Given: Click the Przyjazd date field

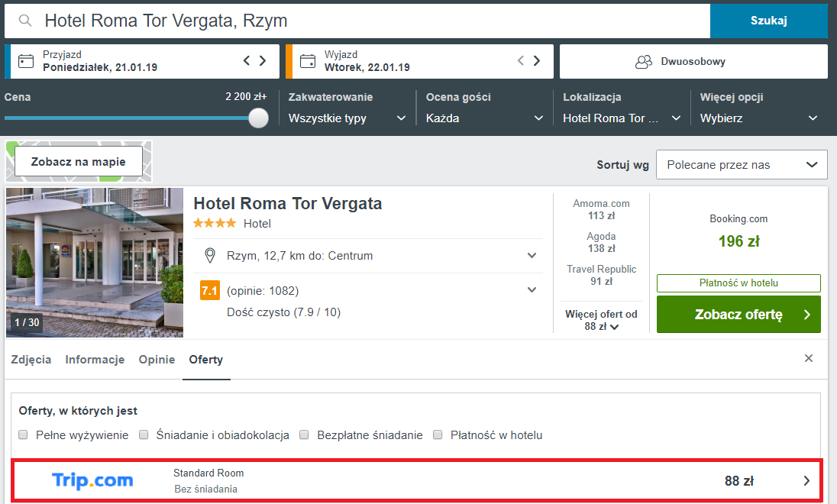Looking at the screenshot, I should 142,61.
